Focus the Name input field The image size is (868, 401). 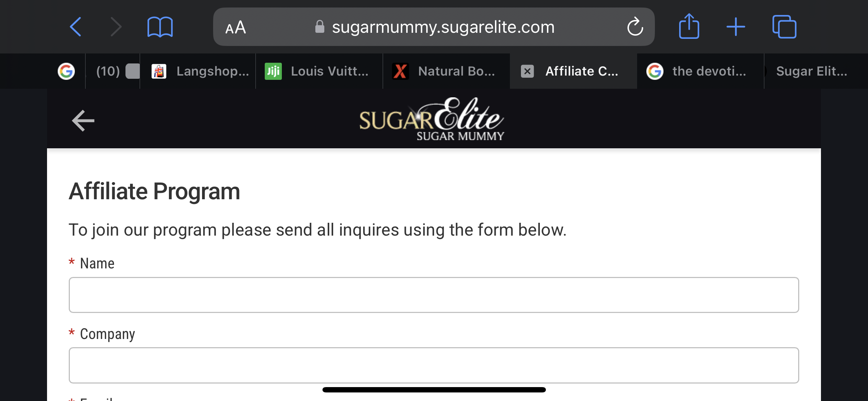pyautogui.click(x=434, y=295)
